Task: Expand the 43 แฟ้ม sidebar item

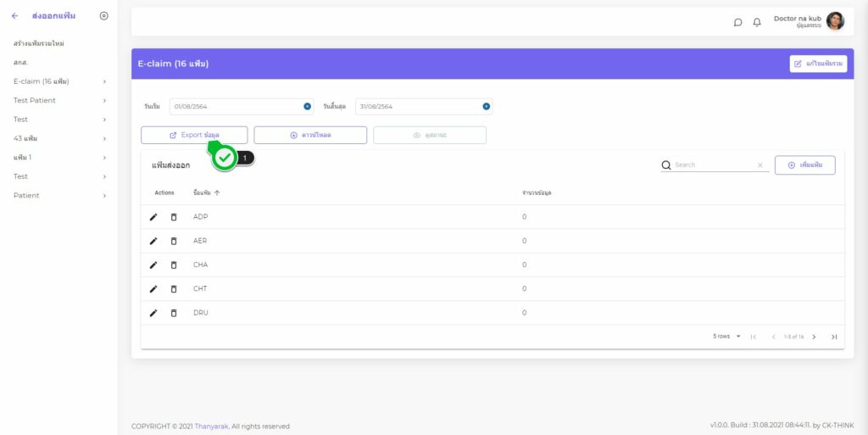Action: click(104, 138)
